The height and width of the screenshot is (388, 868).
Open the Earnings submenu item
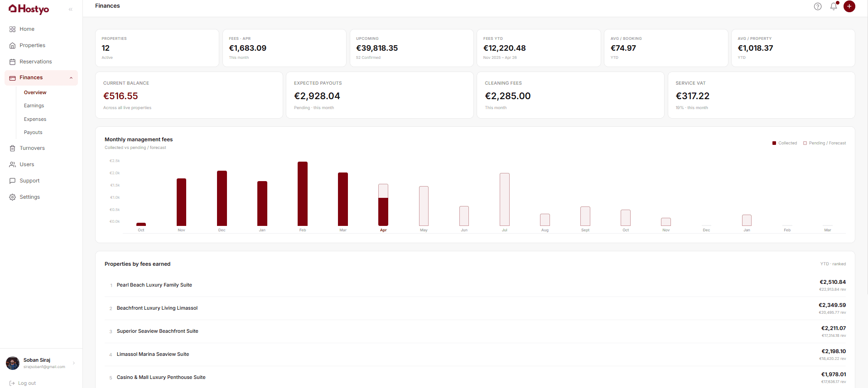(x=34, y=105)
